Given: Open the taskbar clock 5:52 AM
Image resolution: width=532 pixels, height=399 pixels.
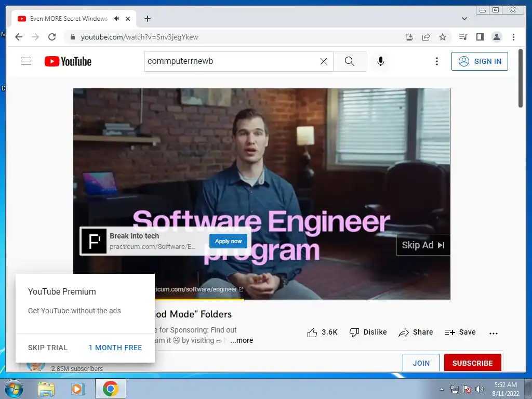Looking at the screenshot, I should pyautogui.click(x=506, y=389).
